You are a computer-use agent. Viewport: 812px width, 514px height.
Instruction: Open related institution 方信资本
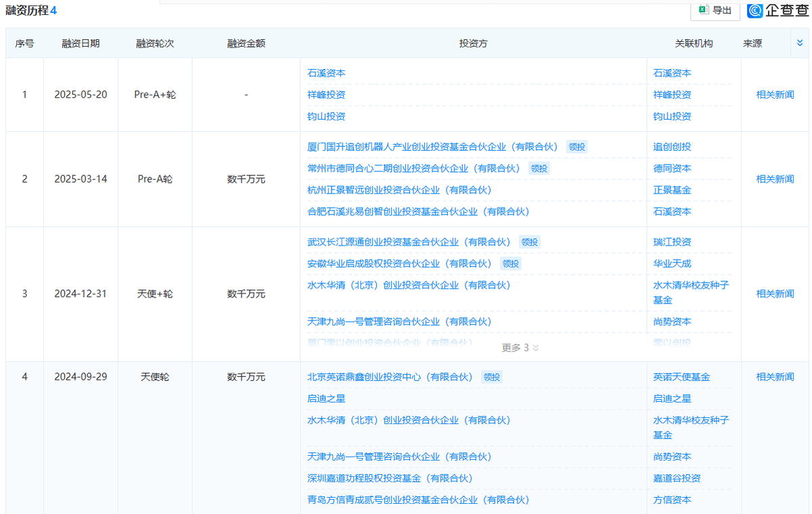click(672, 500)
